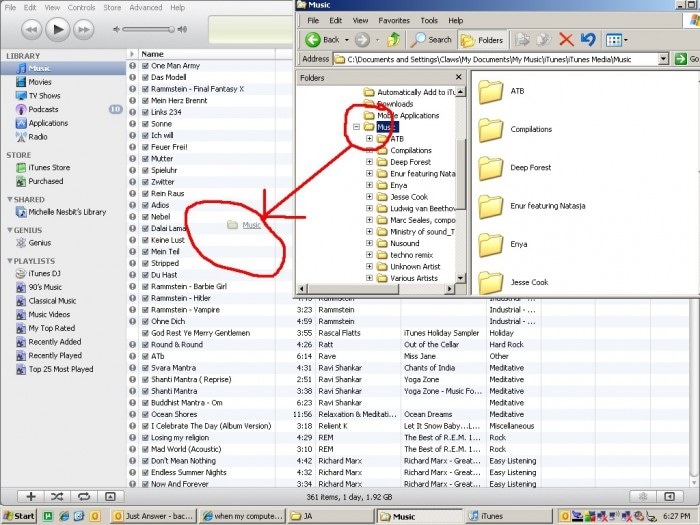Image resolution: width=700 pixels, height=525 pixels.
Task: Open Radio in the iTunes sidebar
Action: pos(38,137)
